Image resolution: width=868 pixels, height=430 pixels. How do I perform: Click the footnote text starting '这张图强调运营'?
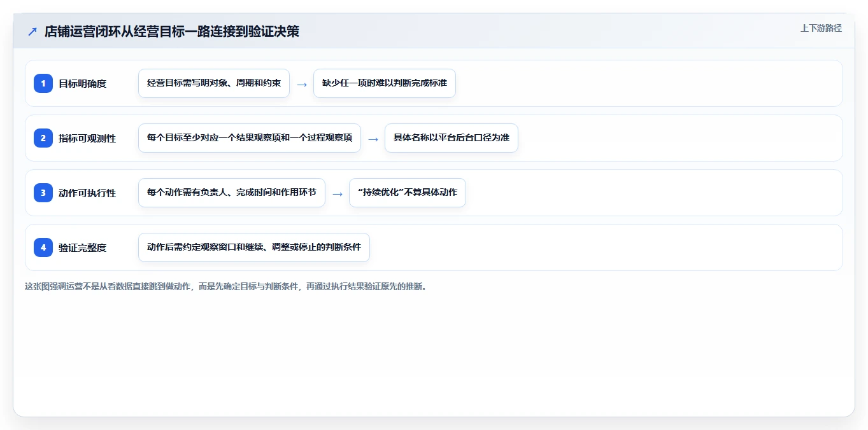point(225,286)
